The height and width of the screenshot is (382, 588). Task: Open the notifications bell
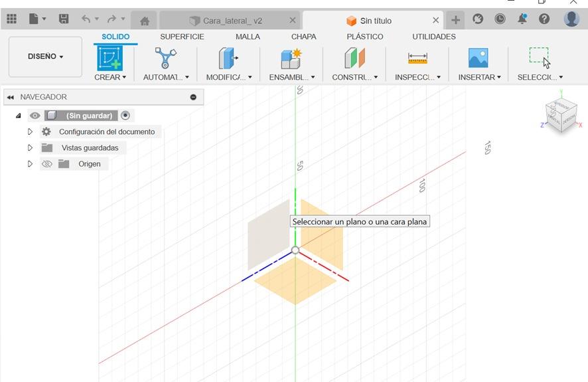tap(522, 19)
